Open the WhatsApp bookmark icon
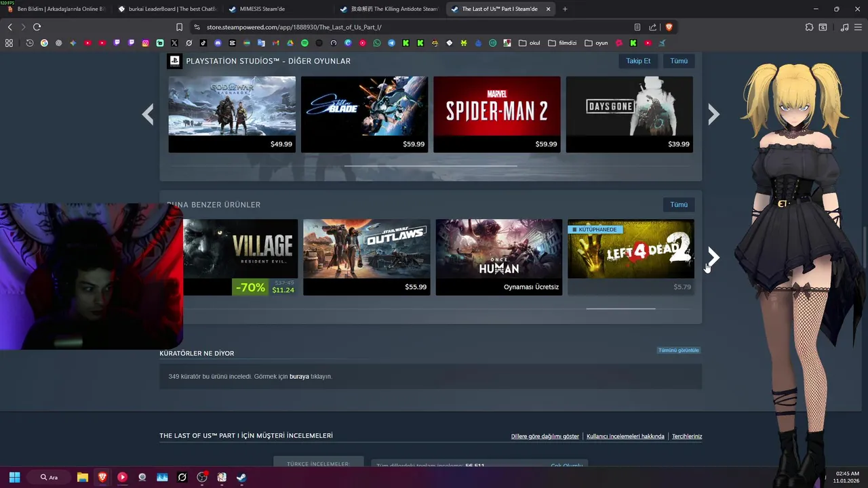The image size is (868, 488). [x=377, y=43]
